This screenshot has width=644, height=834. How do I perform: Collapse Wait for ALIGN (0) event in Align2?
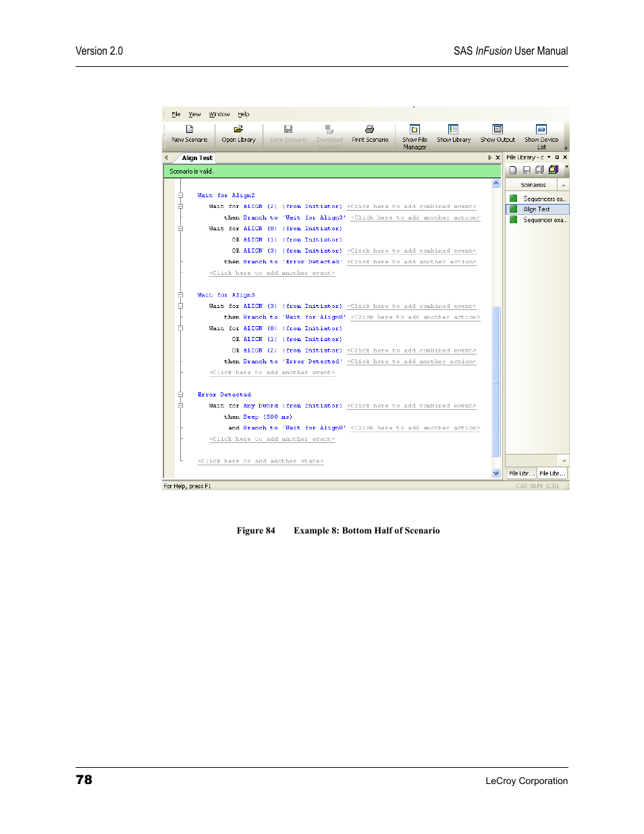pyautogui.click(x=181, y=228)
